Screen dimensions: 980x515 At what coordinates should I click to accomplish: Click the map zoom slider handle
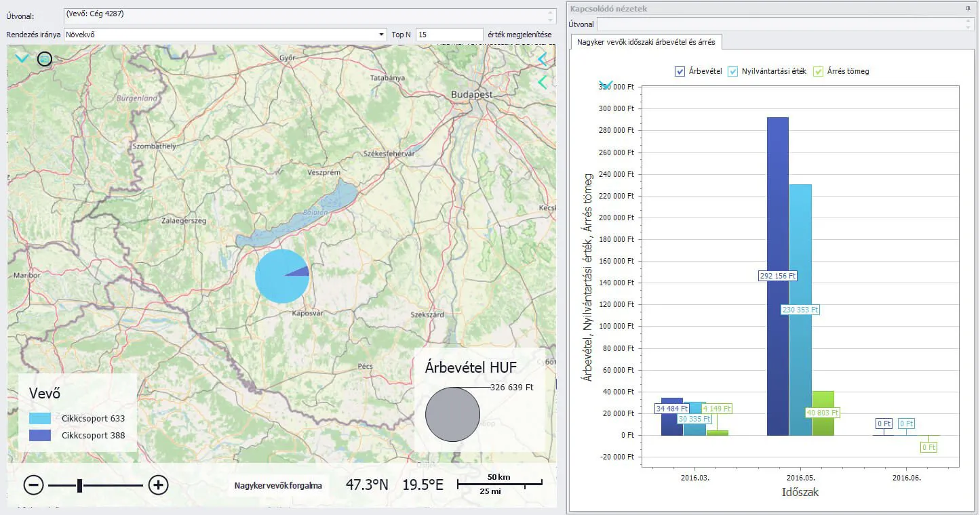tap(79, 485)
